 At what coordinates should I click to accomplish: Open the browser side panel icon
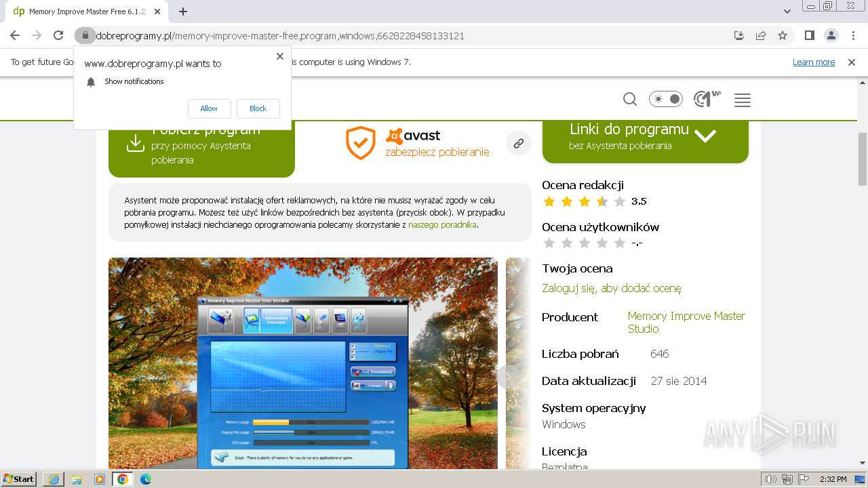[x=809, y=35]
